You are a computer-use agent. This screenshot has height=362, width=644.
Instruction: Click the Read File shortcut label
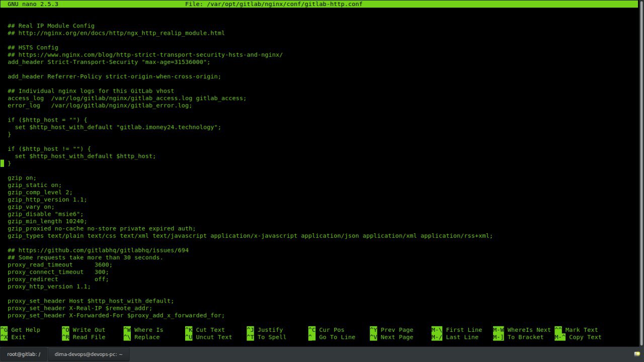coord(89,337)
